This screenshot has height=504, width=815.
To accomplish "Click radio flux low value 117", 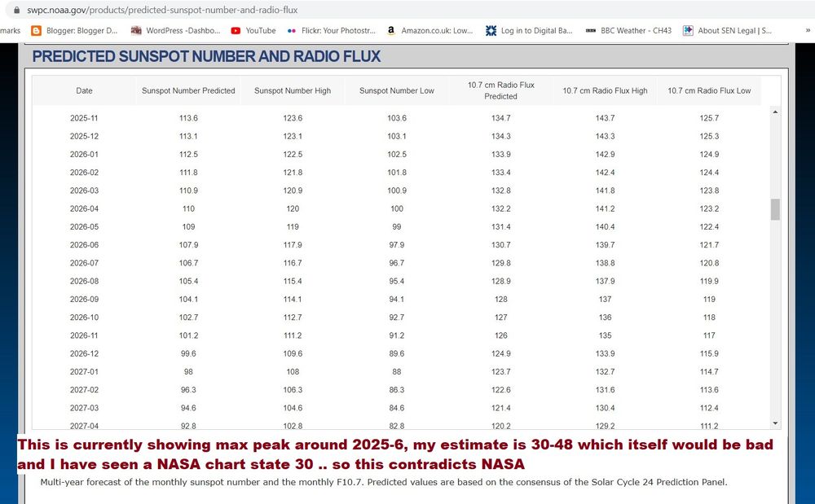I will pyautogui.click(x=709, y=335).
